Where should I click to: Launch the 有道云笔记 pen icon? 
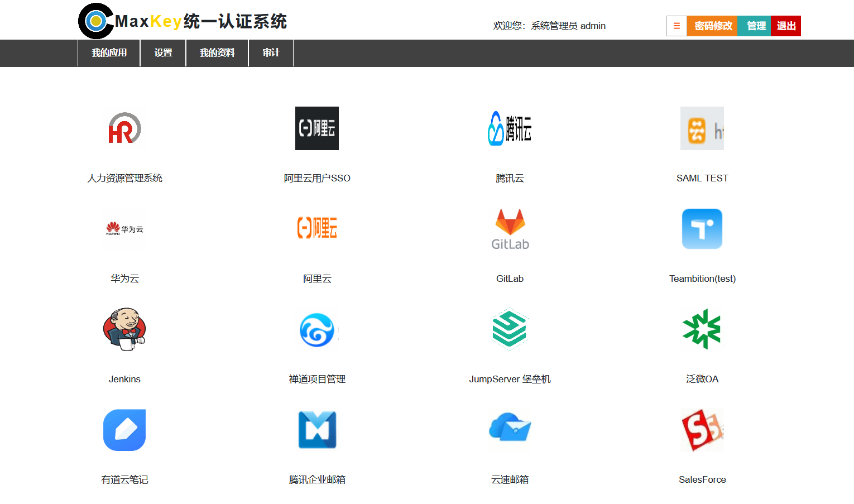124,430
